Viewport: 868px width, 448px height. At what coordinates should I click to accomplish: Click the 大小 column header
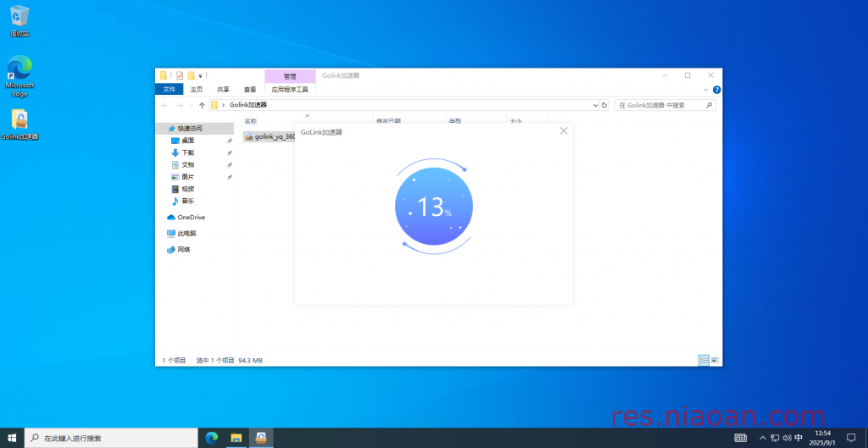[x=515, y=121]
